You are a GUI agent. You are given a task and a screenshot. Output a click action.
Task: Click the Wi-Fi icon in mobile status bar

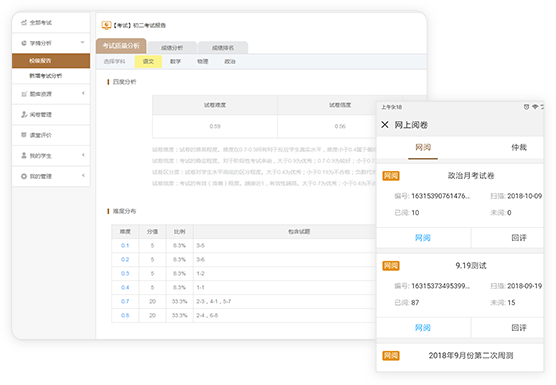[x=535, y=107]
